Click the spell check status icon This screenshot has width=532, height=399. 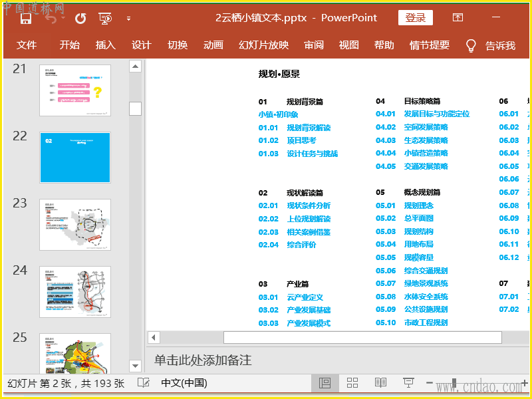click(144, 383)
